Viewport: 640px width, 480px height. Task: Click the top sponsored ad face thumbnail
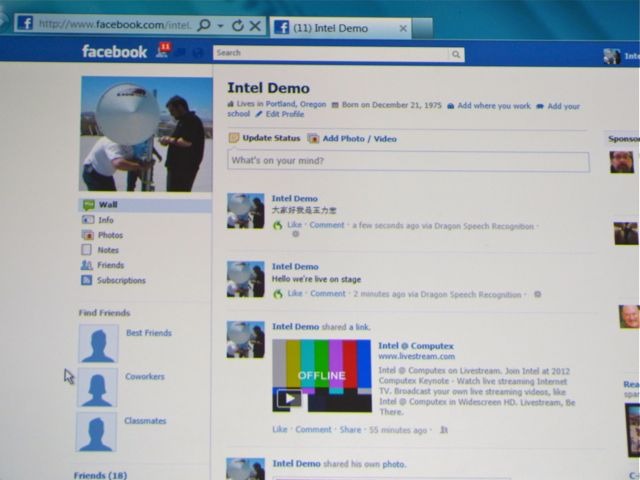click(622, 162)
